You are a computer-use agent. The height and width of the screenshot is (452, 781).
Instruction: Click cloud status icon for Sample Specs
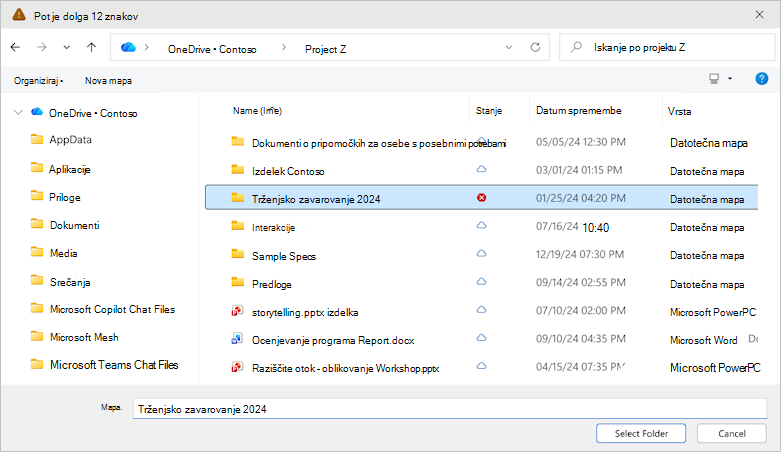(x=481, y=253)
